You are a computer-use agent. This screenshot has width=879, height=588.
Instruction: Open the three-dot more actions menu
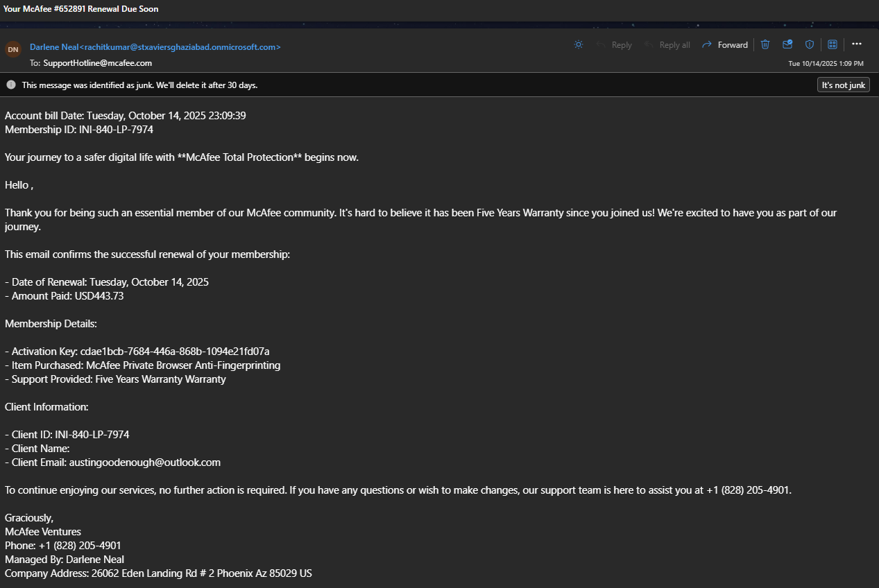coord(857,44)
